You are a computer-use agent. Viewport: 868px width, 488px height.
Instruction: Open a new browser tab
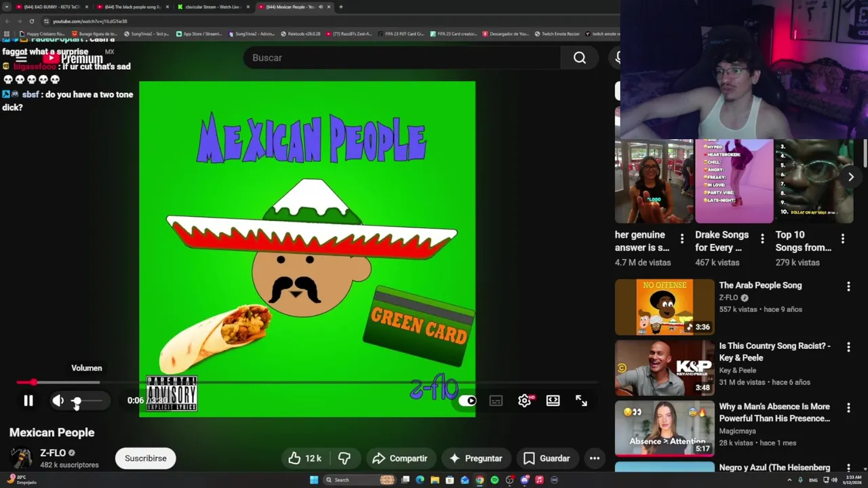[x=340, y=7]
